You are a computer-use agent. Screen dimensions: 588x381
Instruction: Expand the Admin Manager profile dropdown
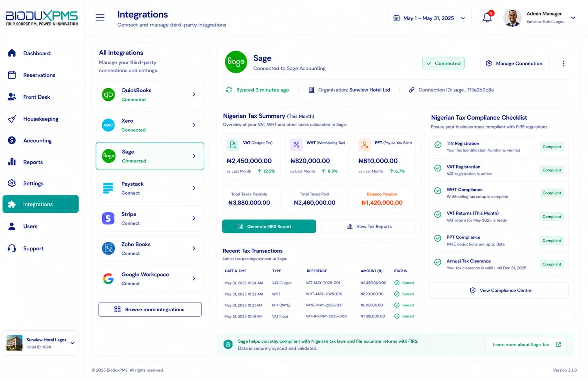click(x=573, y=18)
